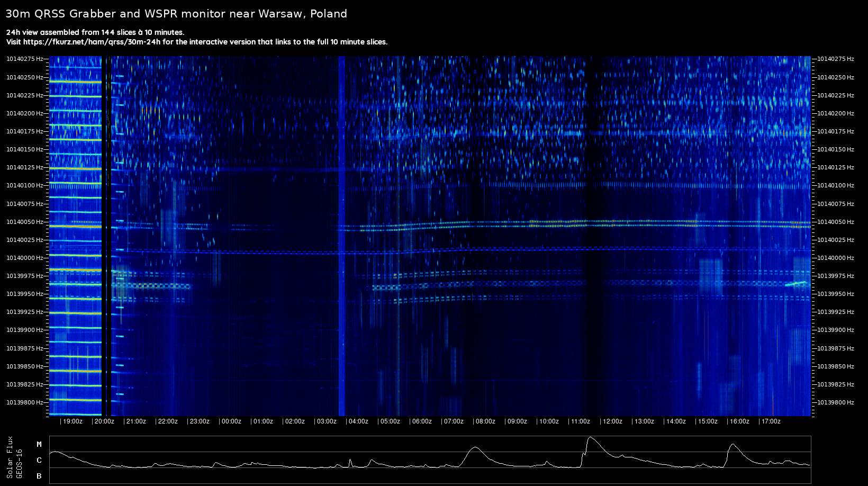Click the 12:00z time marker
Image resolution: width=868 pixels, height=486 pixels.
click(x=611, y=421)
